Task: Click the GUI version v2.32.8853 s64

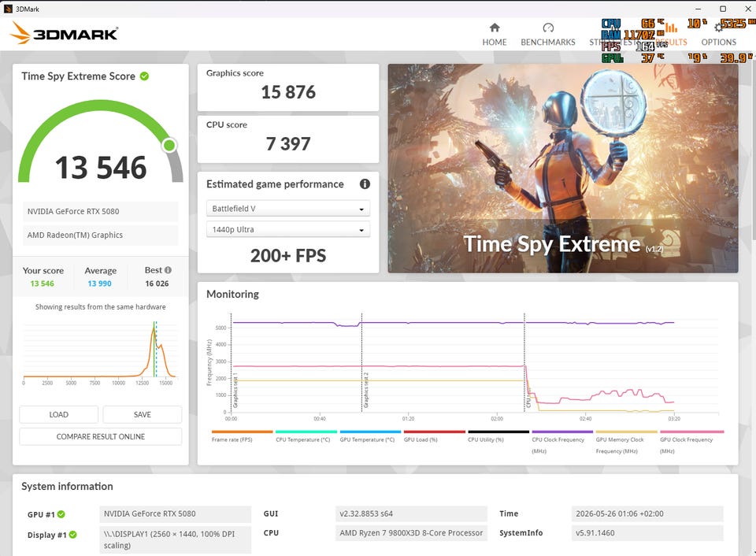Action: point(411,513)
